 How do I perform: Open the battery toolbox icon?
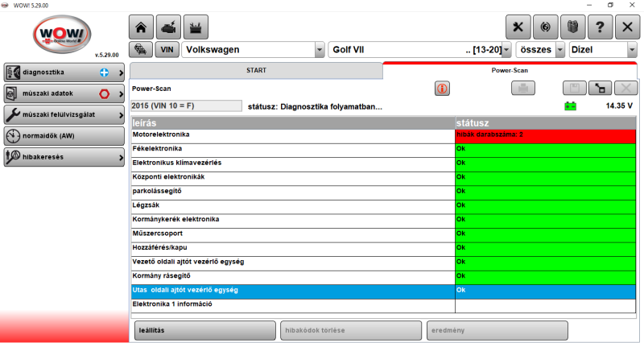tap(196, 27)
